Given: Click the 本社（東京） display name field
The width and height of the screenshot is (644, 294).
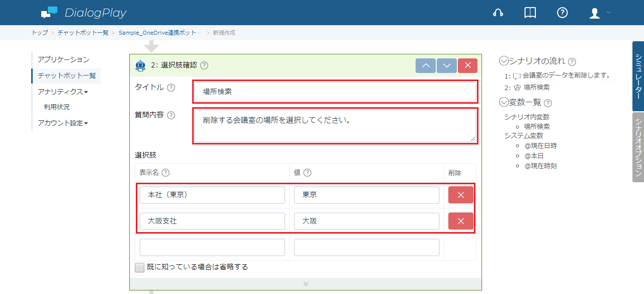Looking at the screenshot, I should point(212,195).
